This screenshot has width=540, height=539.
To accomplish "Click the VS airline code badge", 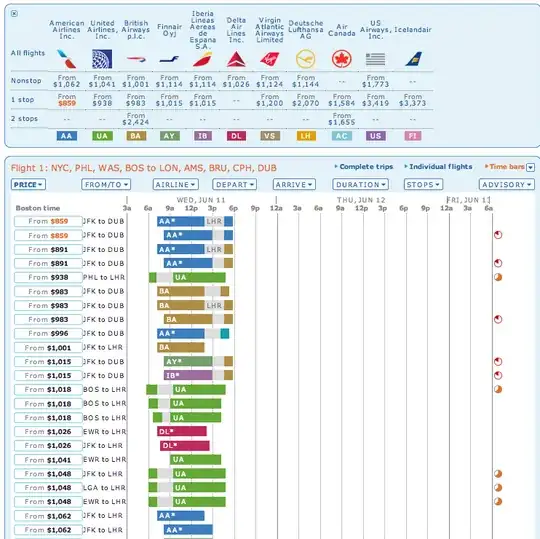I will coord(270,136).
